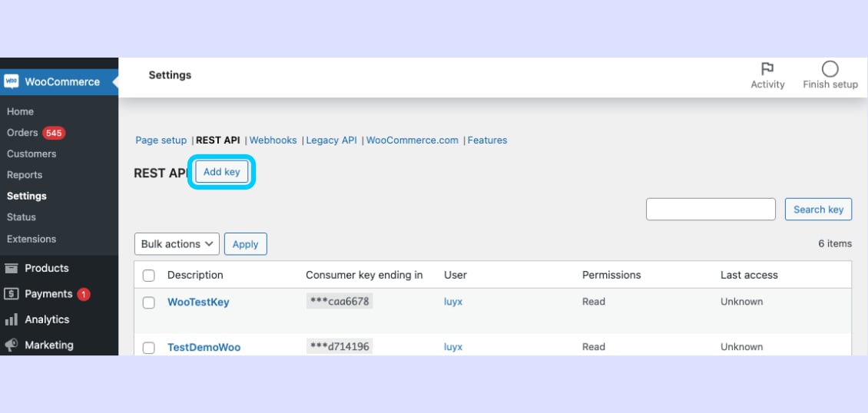Switch to the Webhooks tab
This screenshot has height=413, width=868.
(x=273, y=140)
